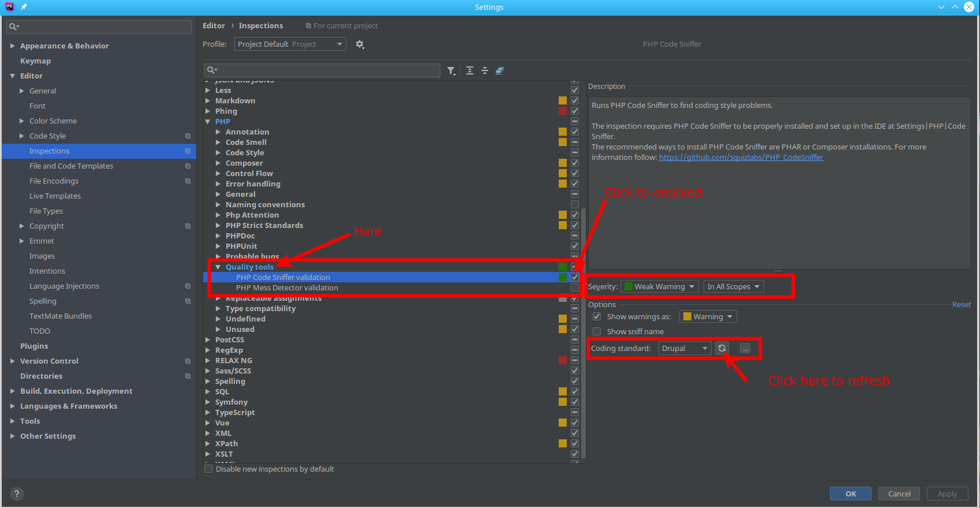Click the green severity swatch for Quality tools

coord(563,267)
